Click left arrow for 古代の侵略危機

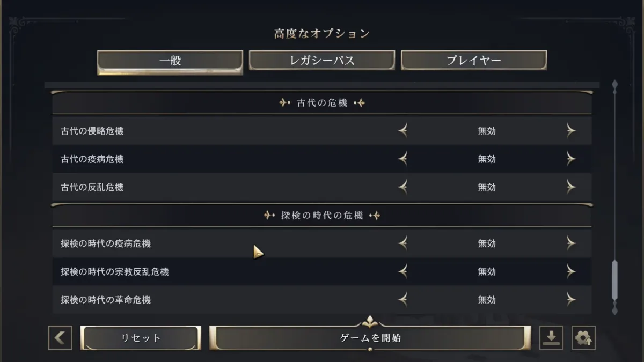(x=403, y=131)
